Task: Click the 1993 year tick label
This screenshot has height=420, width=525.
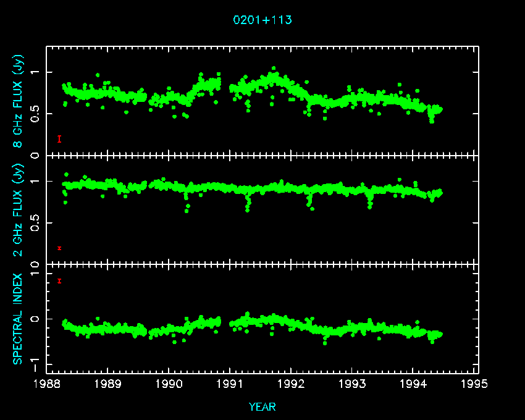Action: 353,384
